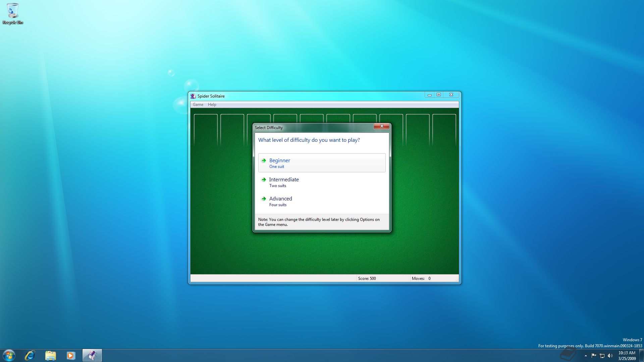Open volume speaker tray icon
The width and height of the screenshot is (644, 362).
click(x=610, y=356)
